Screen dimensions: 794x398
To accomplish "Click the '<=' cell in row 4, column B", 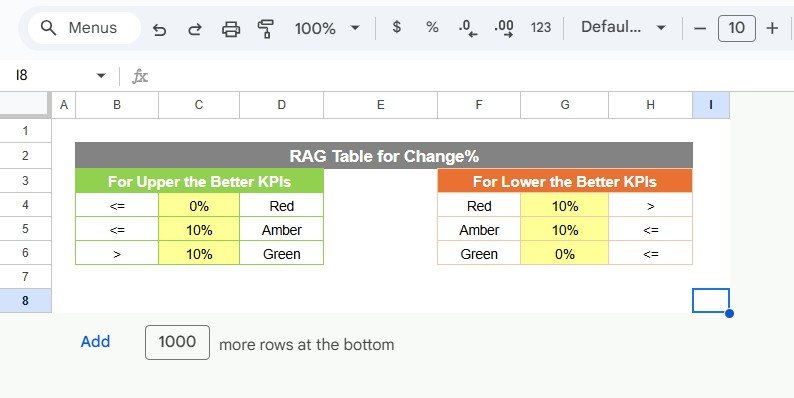I will 117,205.
